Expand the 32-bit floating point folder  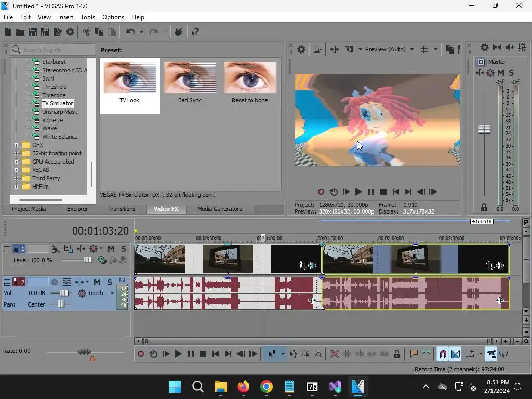pos(16,153)
